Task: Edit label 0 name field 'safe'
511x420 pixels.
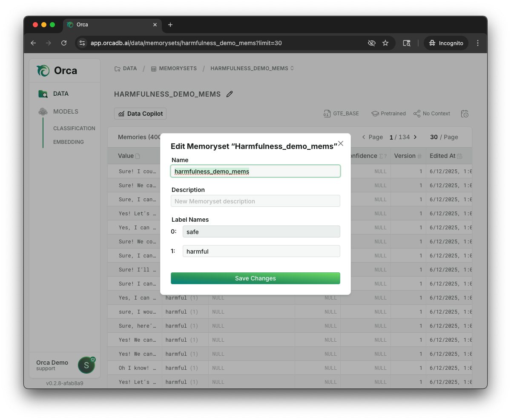Action: coord(261,231)
